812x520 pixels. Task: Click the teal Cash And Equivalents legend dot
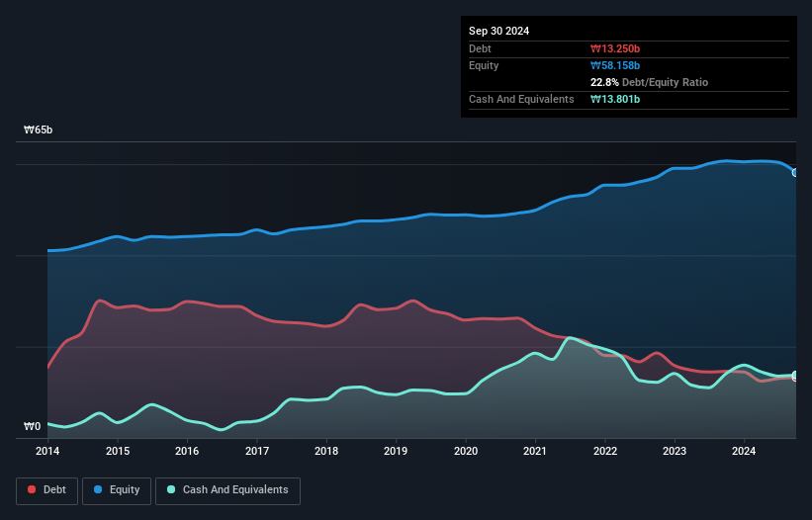171,489
